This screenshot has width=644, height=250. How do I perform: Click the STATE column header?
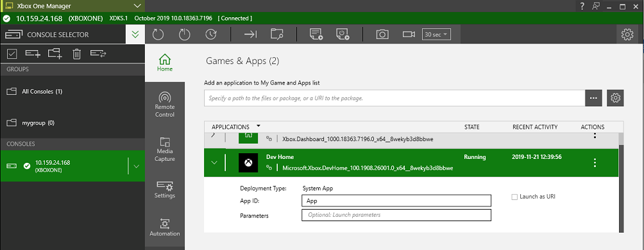(x=471, y=127)
